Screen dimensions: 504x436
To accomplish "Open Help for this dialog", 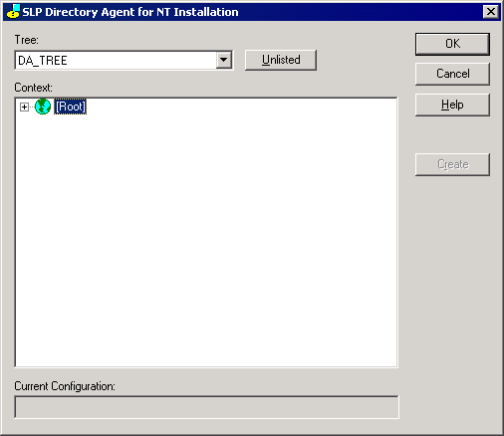I will [x=452, y=105].
